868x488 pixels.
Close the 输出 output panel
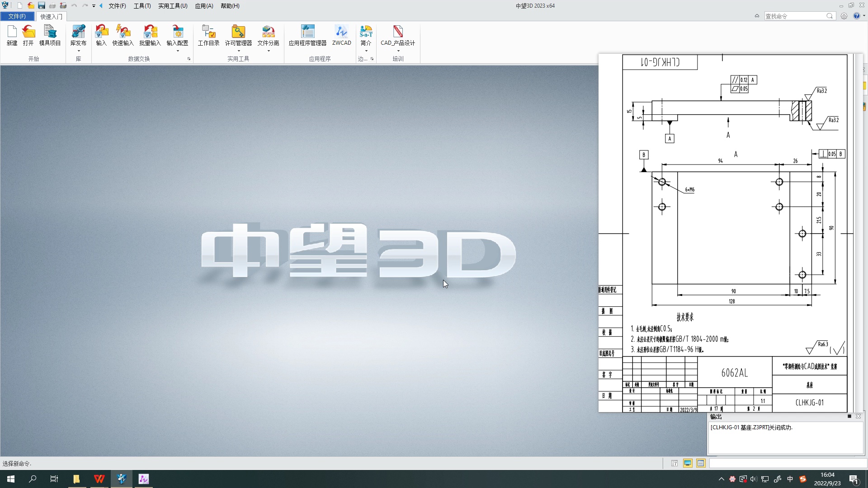pos(858,416)
